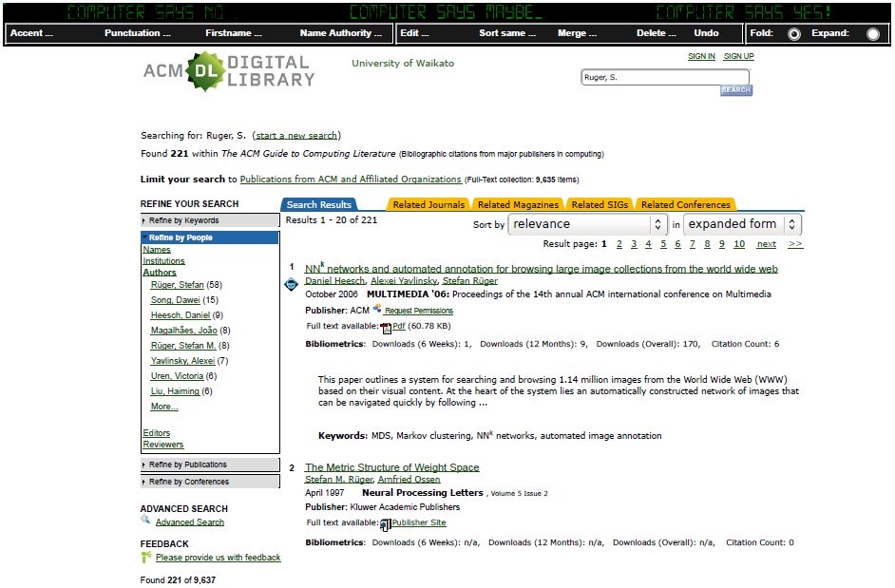Click the SEARCH button
The height and width of the screenshot is (588, 895).
(x=735, y=90)
